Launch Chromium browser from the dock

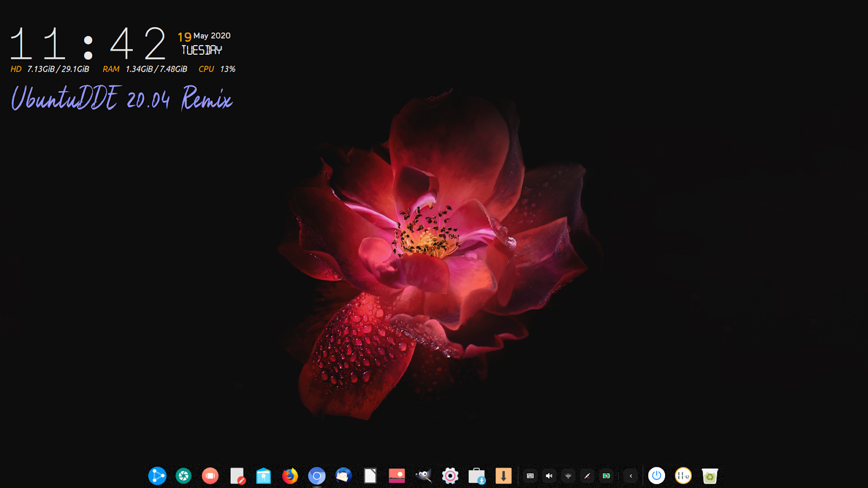(317, 476)
